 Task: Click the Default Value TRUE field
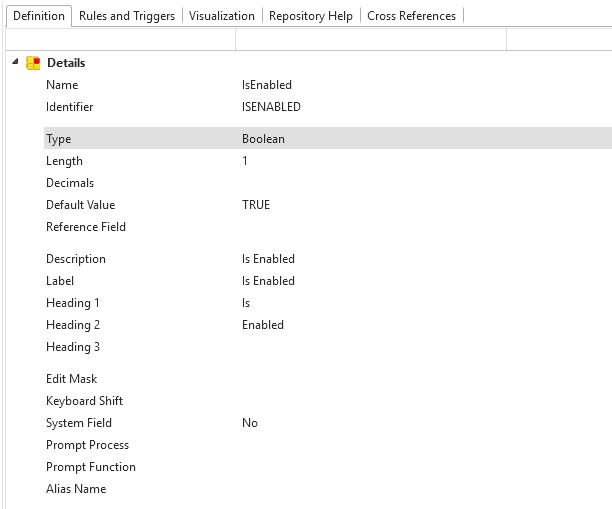click(x=256, y=205)
